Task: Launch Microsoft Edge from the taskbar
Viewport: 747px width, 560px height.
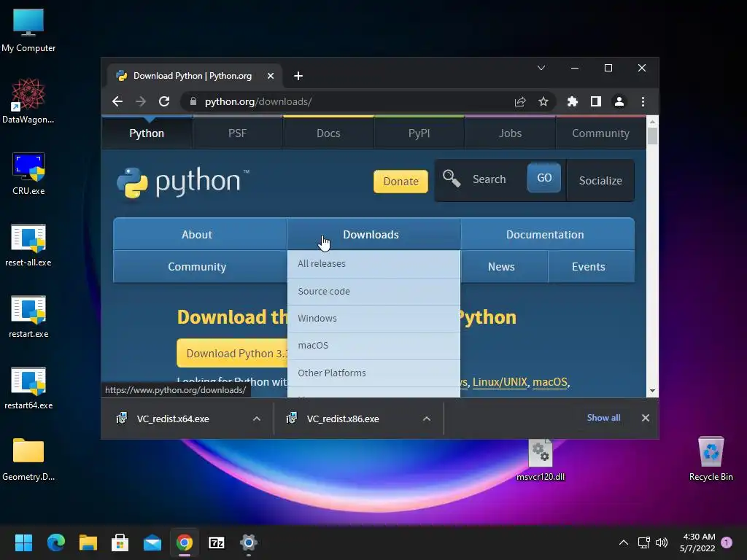Action: coord(55,542)
